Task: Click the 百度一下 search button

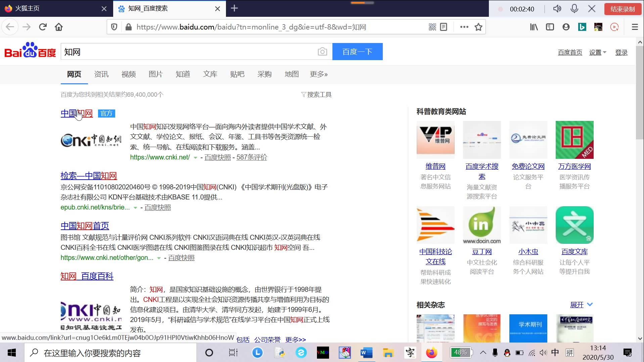Action: (357, 52)
